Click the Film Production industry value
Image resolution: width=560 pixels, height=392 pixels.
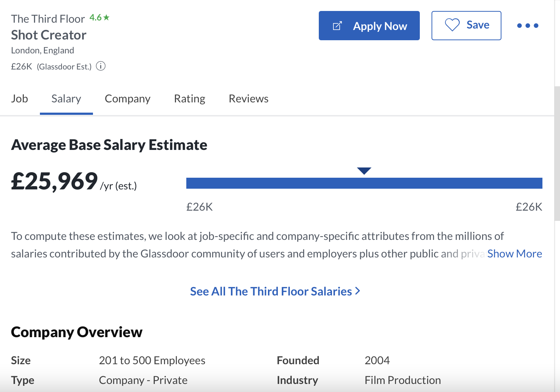coord(403,380)
